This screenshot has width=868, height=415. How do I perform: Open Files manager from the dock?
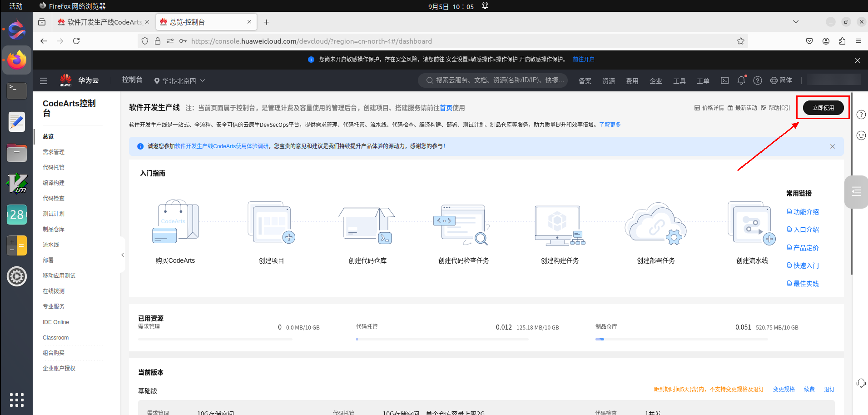click(x=17, y=153)
